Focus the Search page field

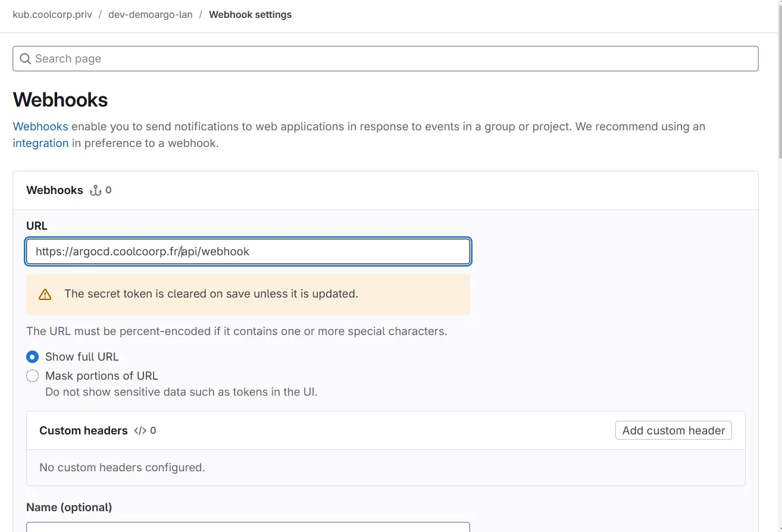click(x=386, y=58)
